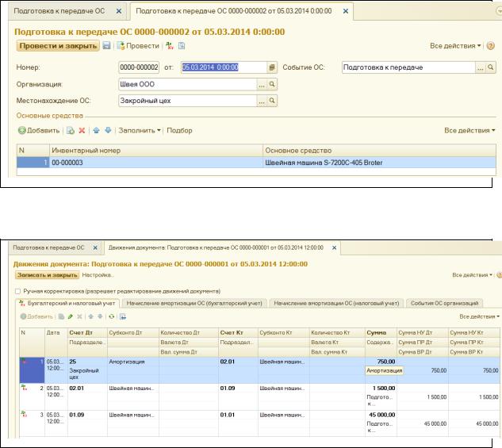
Task: Select the 750,00 sum cell in row 1
Action: (x=381, y=362)
